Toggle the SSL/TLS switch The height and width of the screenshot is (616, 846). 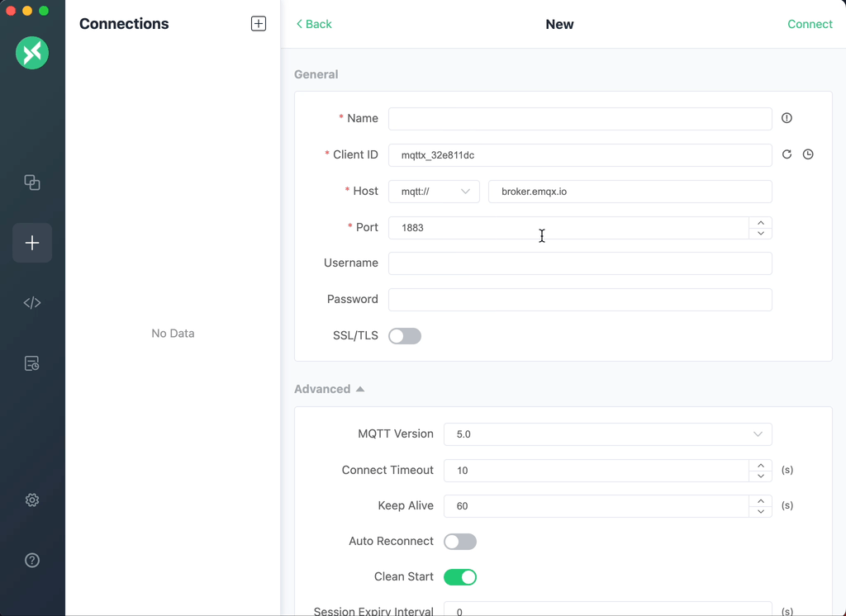point(405,336)
